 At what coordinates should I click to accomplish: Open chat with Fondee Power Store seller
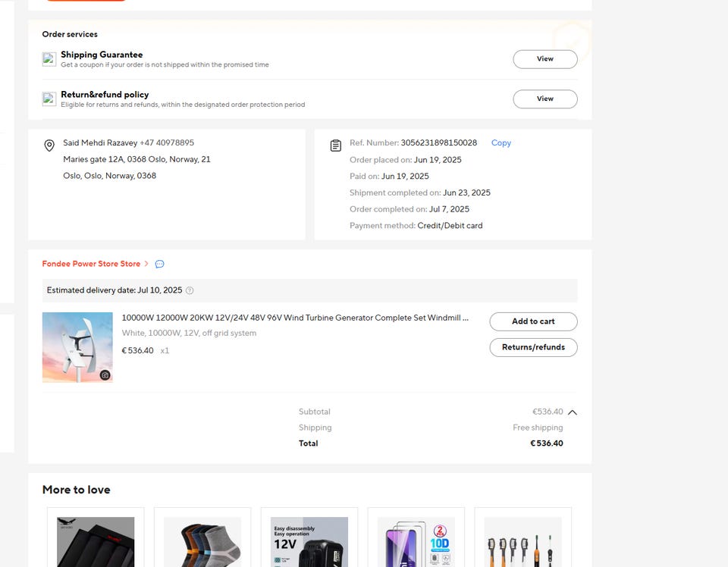pyautogui.click(x=159, y=264)
